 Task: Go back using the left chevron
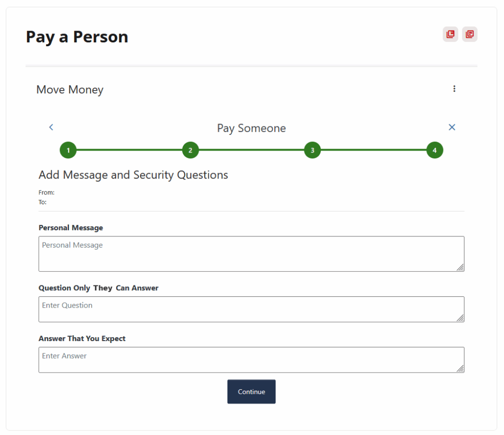click(51, 127)
